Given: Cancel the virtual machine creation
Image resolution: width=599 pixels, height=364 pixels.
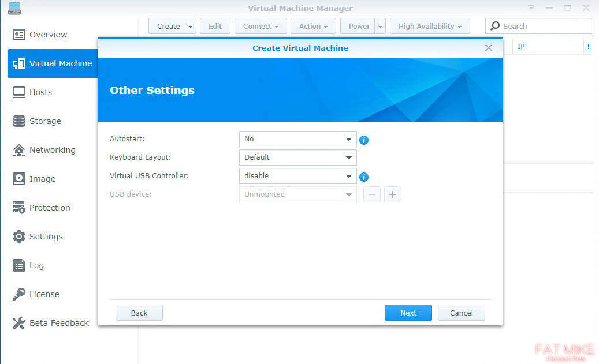Looking at the screenshot, I should pos(462,313).
